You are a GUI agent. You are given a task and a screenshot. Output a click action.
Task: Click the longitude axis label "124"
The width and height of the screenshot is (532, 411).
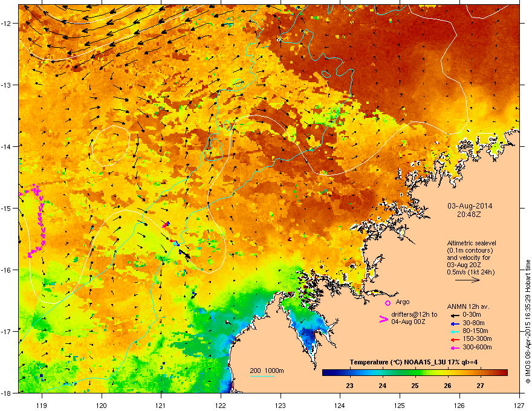click(x=340, y=405)
